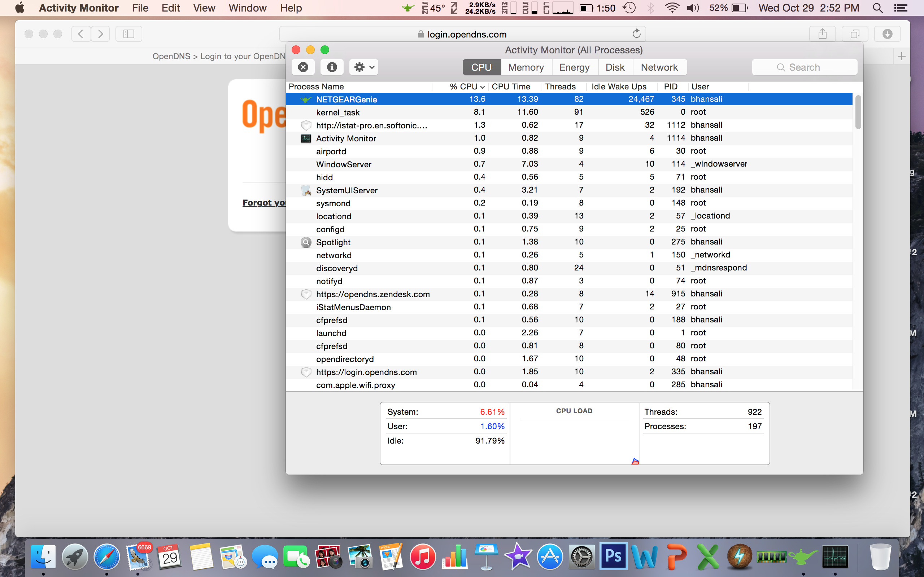Viewport: 924px width, 577px height.
Task: Open the View menu
Action: pyautogui.click(x=204, y=8)
